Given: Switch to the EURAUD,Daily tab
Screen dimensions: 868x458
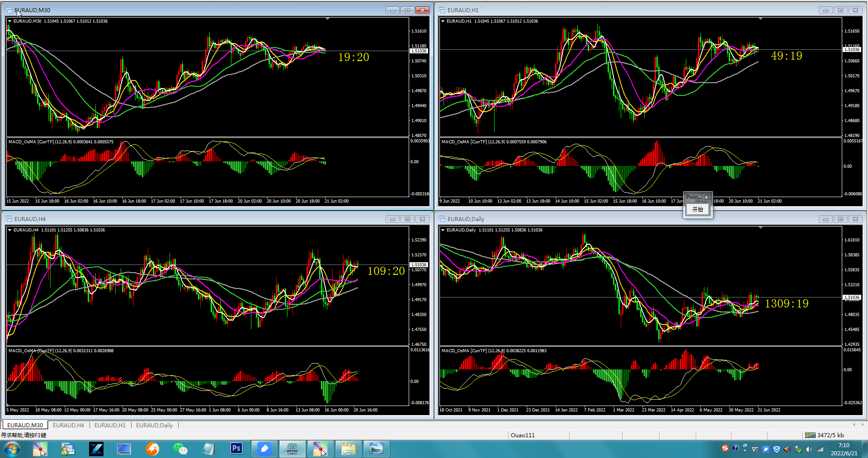Looking at the screenshot, I should click(154, 425).
